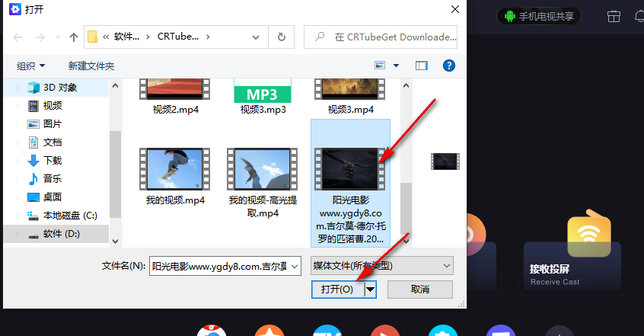Select 我的视频-高光提取.mp4 file

pos(263,183)
